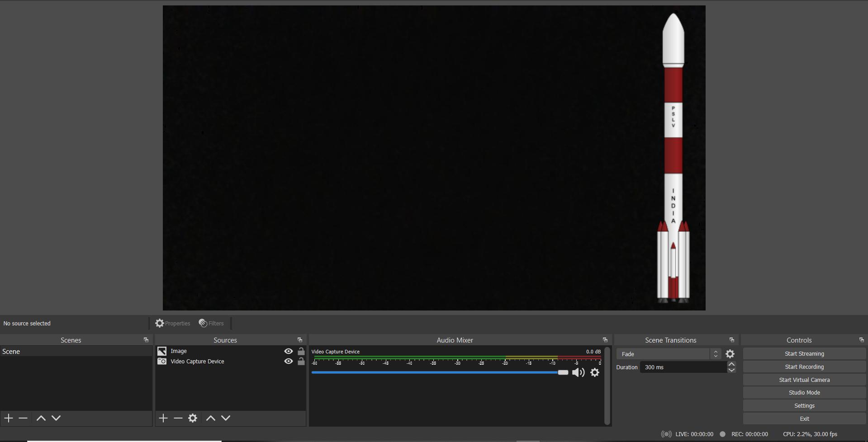Undock the Controls panel

[862, 340]
